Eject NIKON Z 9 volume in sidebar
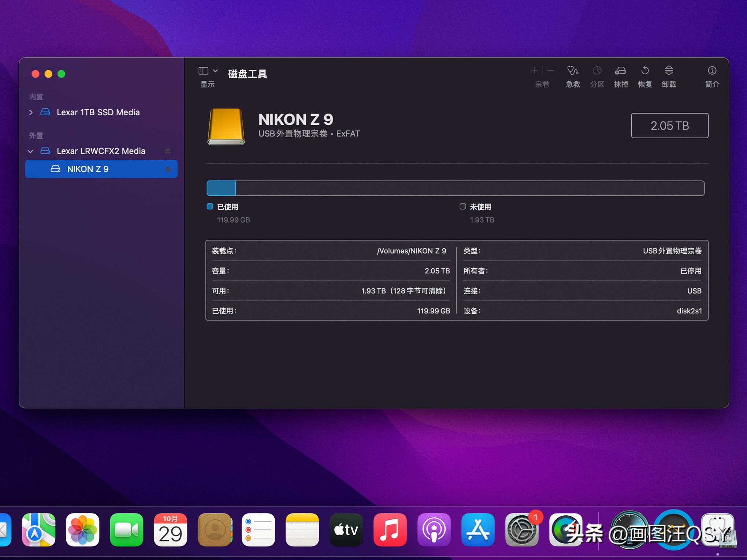747x560 pixels. tap(168, 169)
